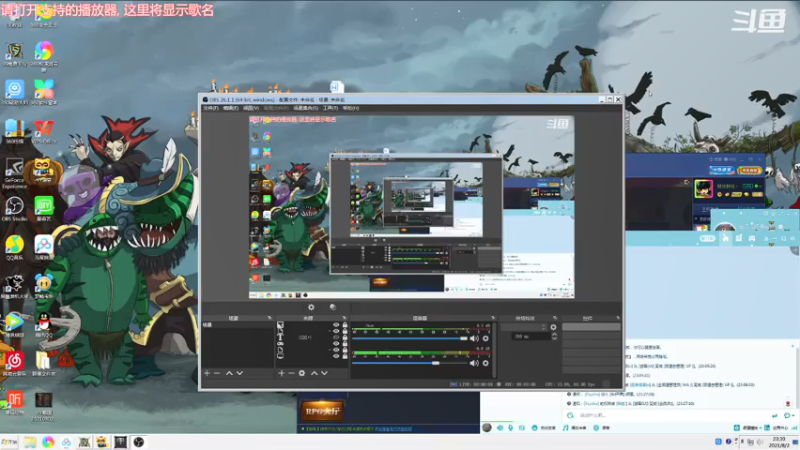The width and height of the screenshot is (800, 450).
Task: Open OBS Studio desktop shortcut
Action: coord(14,209)
